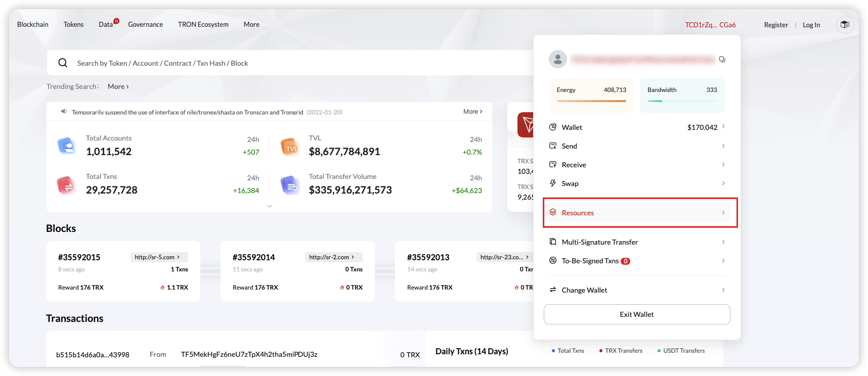Click the Change Wallet arrows icon

(553, 290)
